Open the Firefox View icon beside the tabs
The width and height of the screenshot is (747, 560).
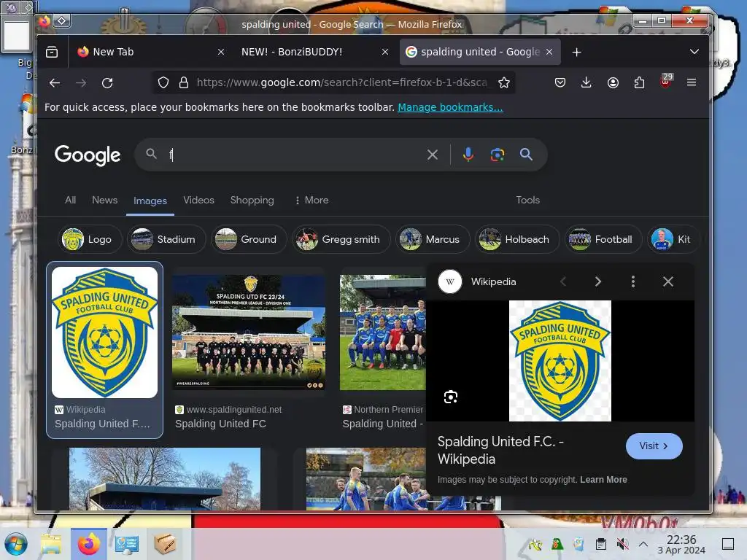(52, 52)
